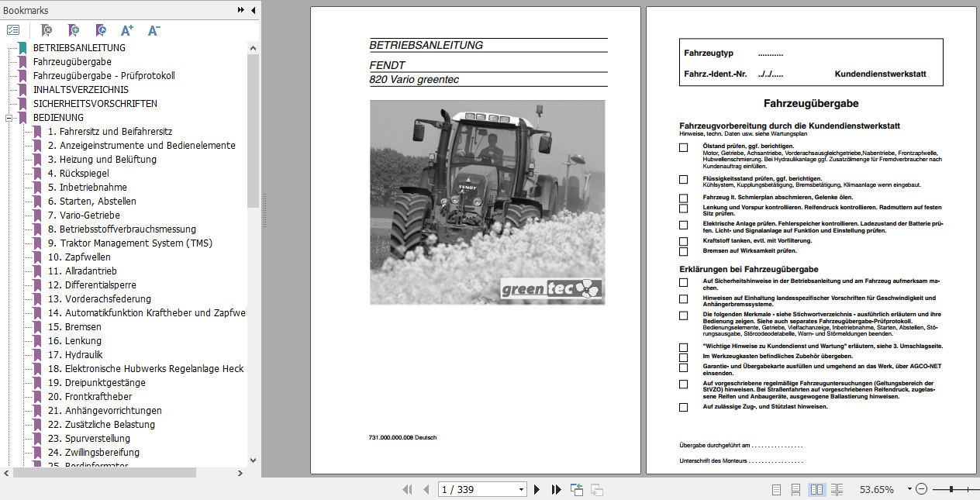The width and height of the screenshot is (980, 500).
Task: Open 'Fahrzeugübergabe - Prüfprotokoll' bookmark
Action: click(104, 75)
